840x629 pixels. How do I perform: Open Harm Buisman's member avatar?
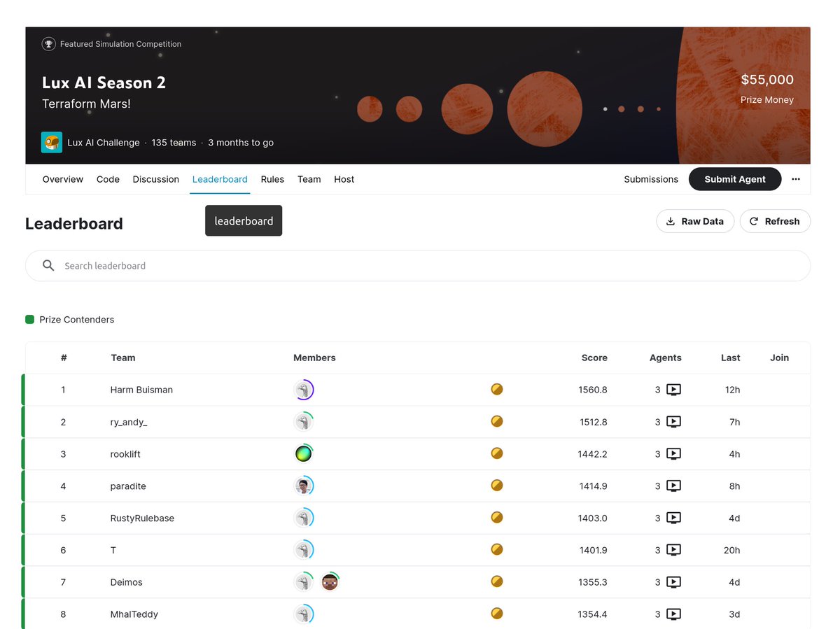304,390
